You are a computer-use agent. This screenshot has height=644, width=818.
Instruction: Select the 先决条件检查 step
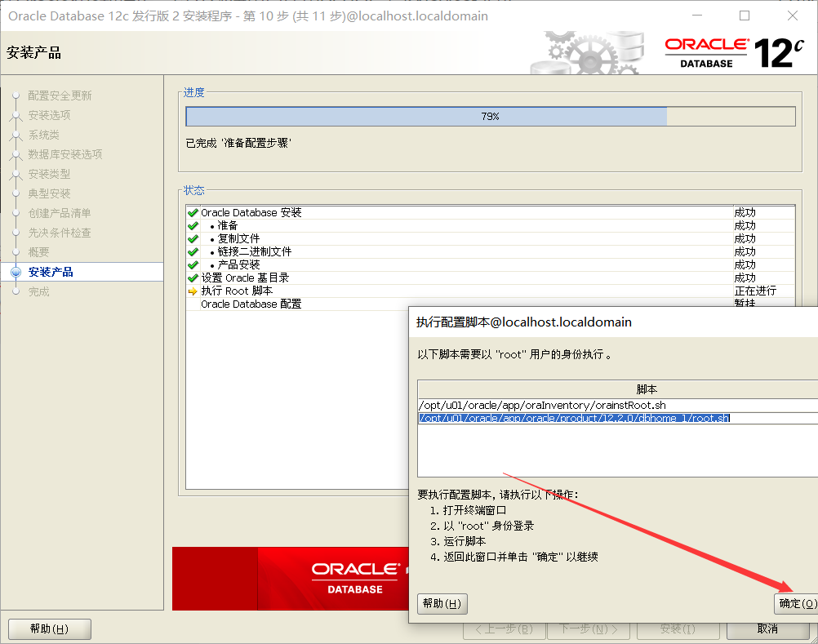click(x=60, y=233)
